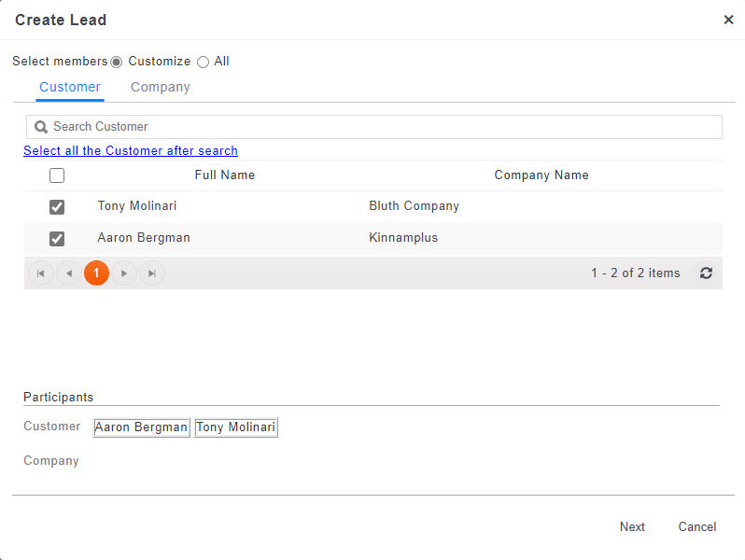The height and width of the screenshot is (560, 745).
Task: Select page 1 in pager
Action: click(x=96, y=273)
